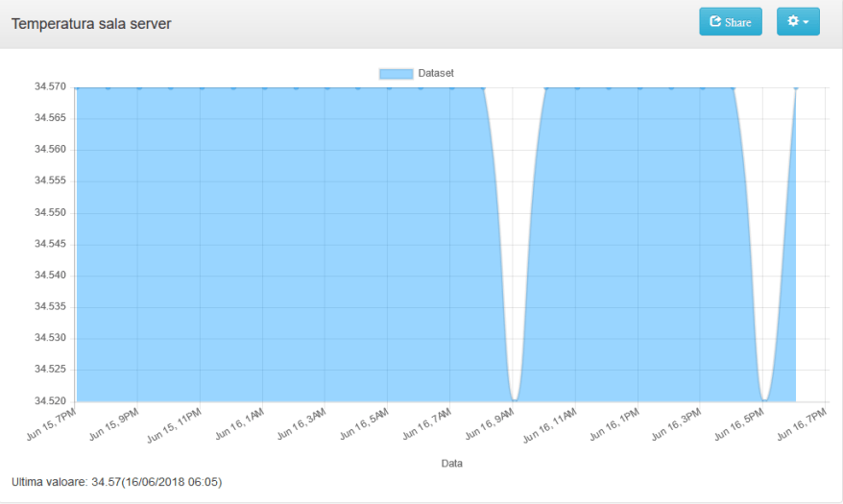The image size is (843, 504).
Task: Click the Share button
Action: pyautogui.click(x=730, y=22)
